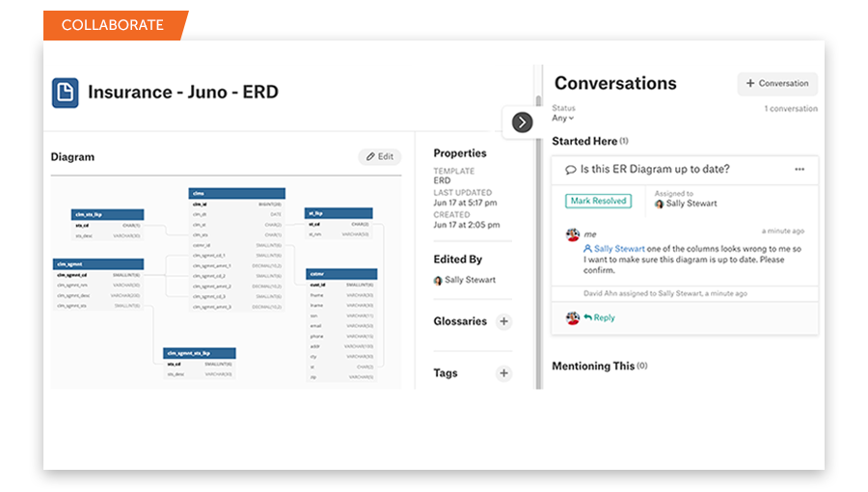Click the Last Updated Jun 17 at 5:17 pm value
The image size is (868, 492).
(465, 204)
